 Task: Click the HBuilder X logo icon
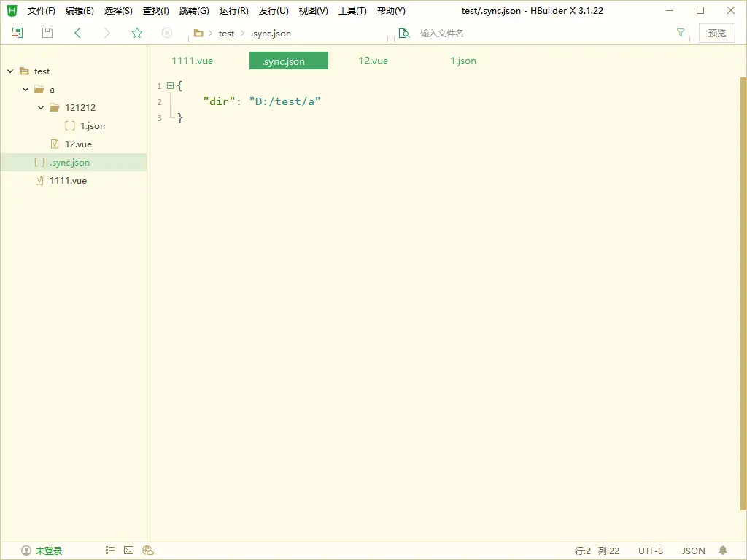pos(12,10)
